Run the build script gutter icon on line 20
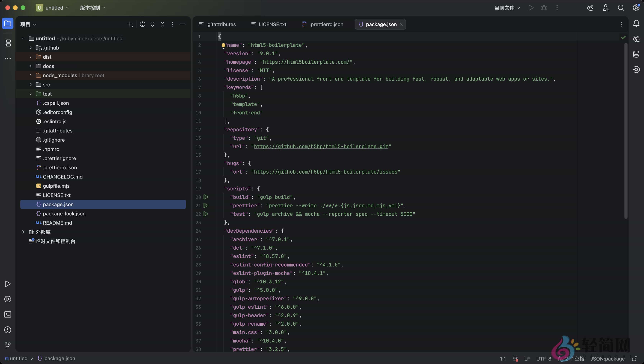Screen dimensions: 644x364 click(x=205, y=197)
